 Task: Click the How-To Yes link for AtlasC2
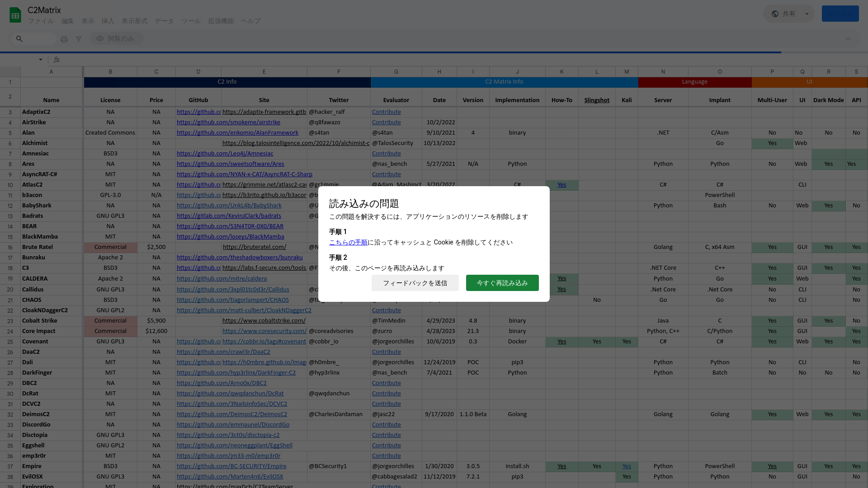click(x=561, y=185)
